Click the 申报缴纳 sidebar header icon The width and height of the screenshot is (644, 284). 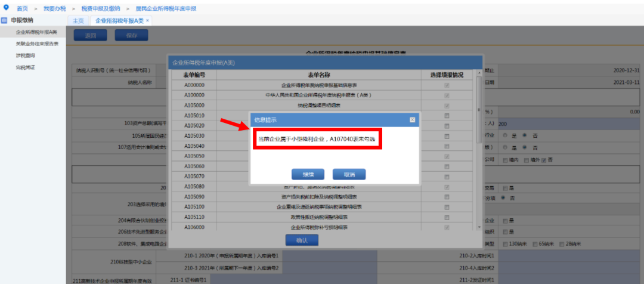coord(4,20)
